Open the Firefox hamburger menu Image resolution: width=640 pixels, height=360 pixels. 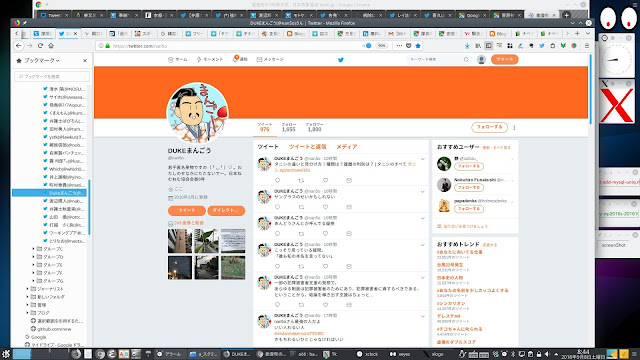point(587,46)
